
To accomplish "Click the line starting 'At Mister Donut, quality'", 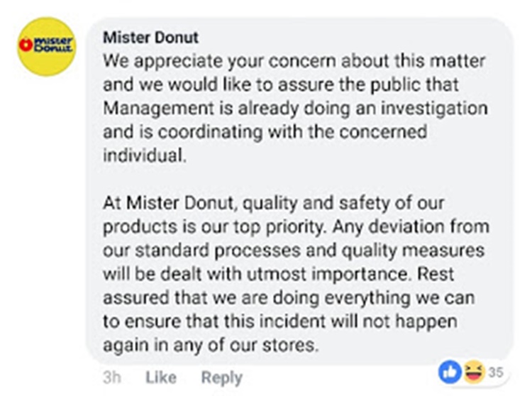I will (x=274, y=204).
